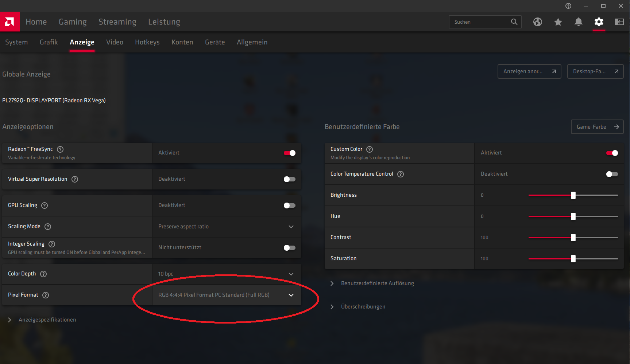Show help for Color Temperature Control
Viewport: 630px width, 364px height.
pyautogui.click(x=401, y=174)
